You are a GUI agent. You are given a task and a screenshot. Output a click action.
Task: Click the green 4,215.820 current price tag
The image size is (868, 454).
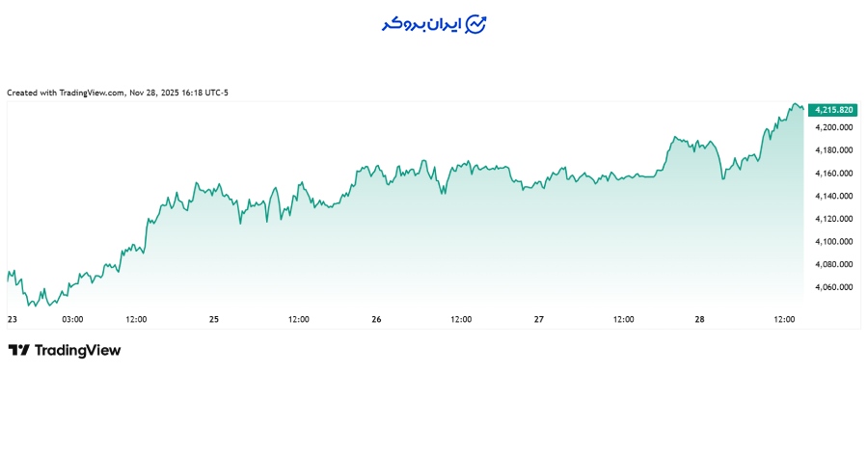[x=835, y=110]
